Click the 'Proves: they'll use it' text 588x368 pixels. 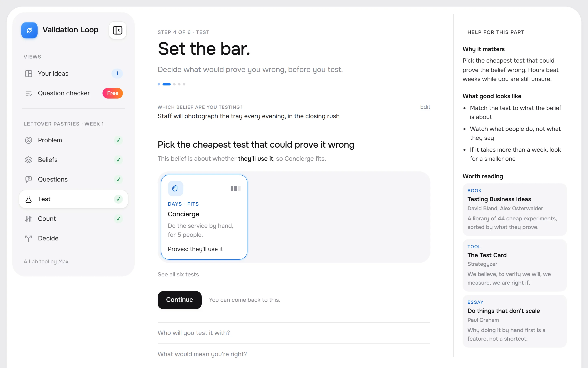(195, 249)
